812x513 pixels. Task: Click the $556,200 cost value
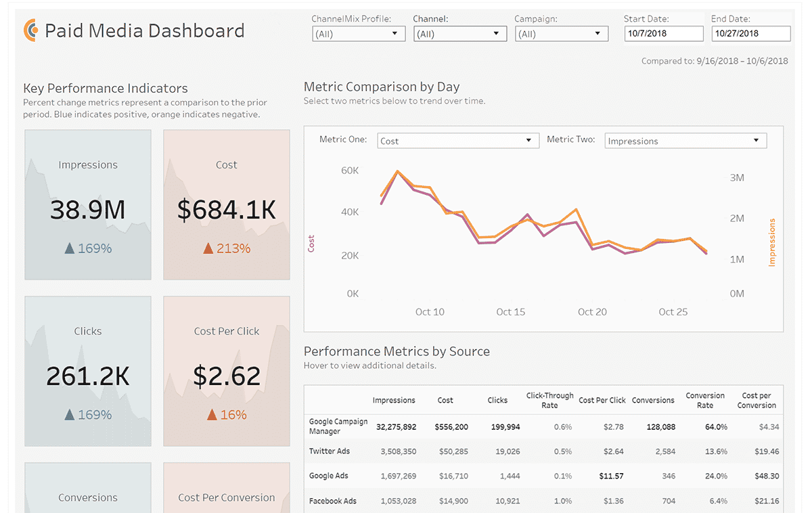click(453, 427)
